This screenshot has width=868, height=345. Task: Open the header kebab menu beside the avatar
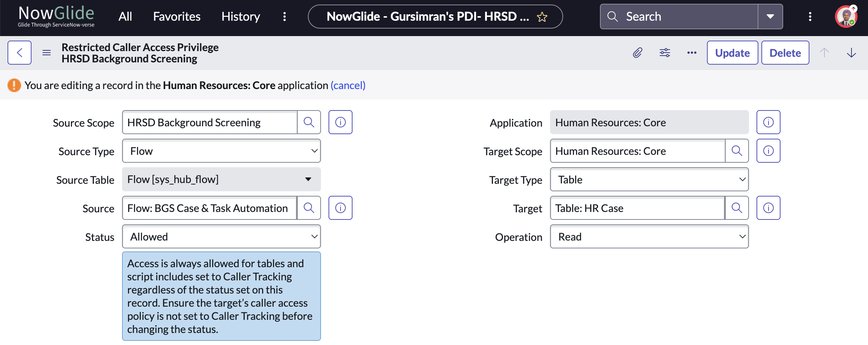pos(810,17)
